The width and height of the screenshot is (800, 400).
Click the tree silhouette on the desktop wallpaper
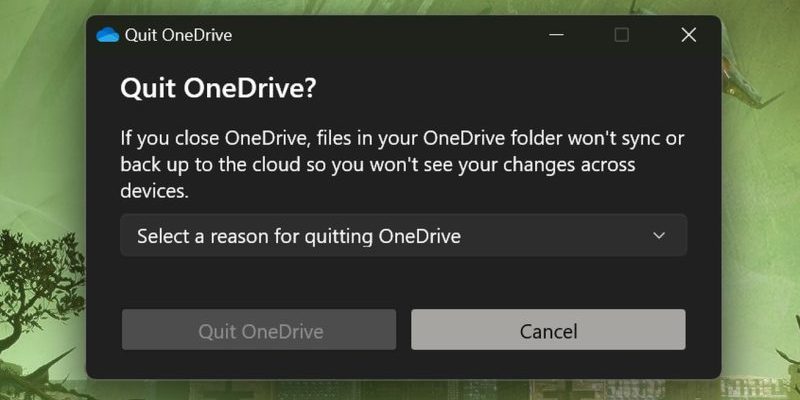[x=38, y=286]
